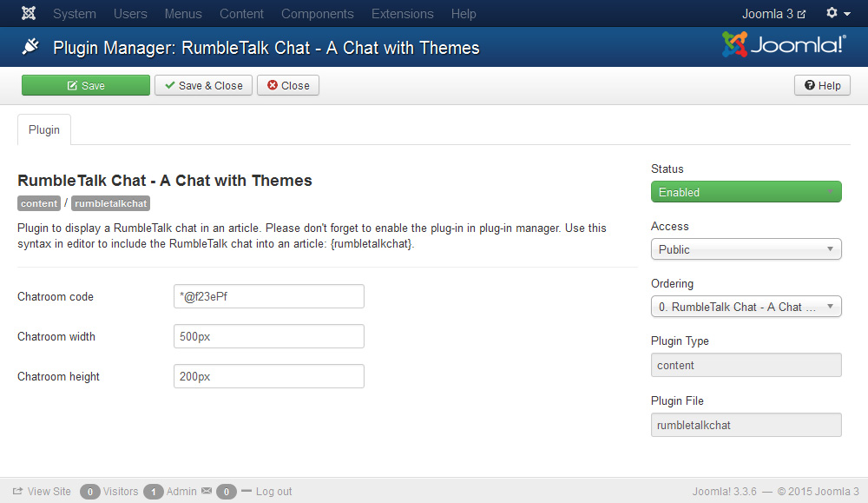
Task: Click inside the Chatroom code field
Action: [x=268, y=296]
